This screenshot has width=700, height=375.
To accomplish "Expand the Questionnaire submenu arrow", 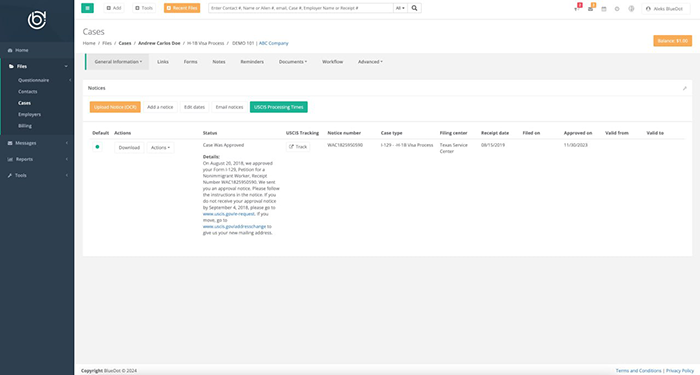I will pos(70,80).
